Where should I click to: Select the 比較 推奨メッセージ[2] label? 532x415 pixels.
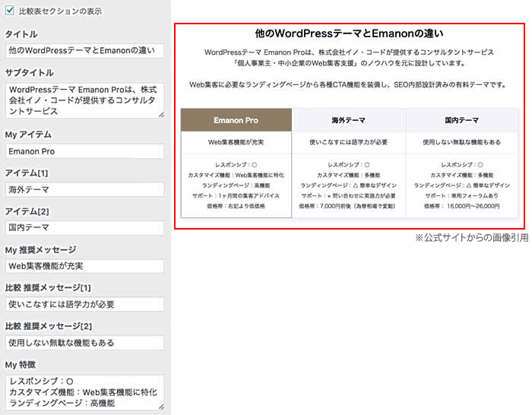click(49, 326)
